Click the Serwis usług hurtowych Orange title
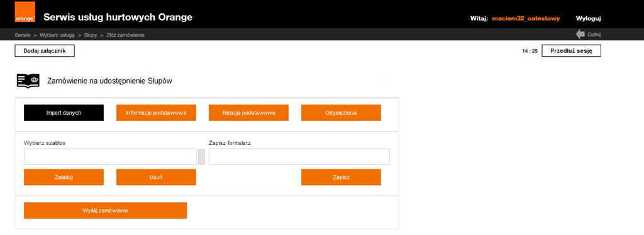 118,17
